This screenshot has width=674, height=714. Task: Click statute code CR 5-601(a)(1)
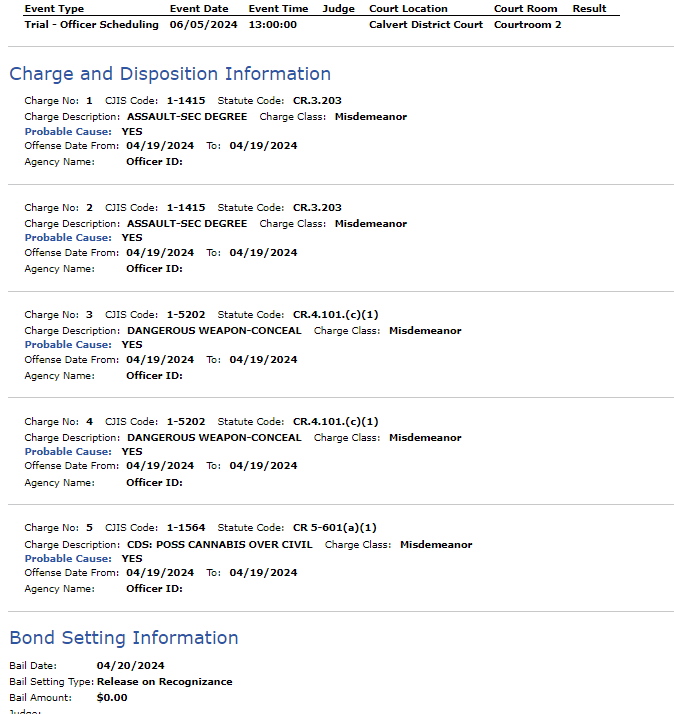pos(335,528)
